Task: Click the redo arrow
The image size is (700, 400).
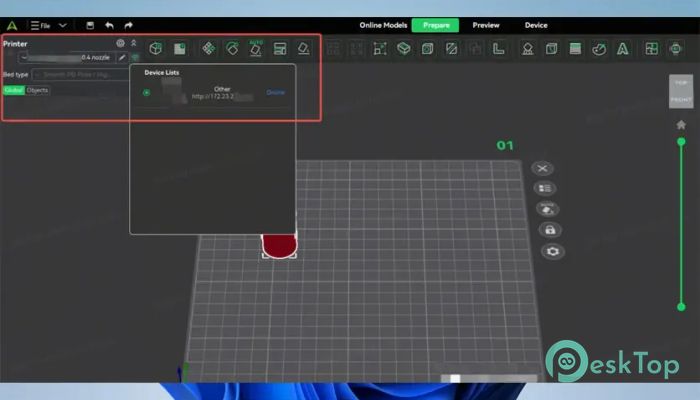Action: [x=129, y=25]
